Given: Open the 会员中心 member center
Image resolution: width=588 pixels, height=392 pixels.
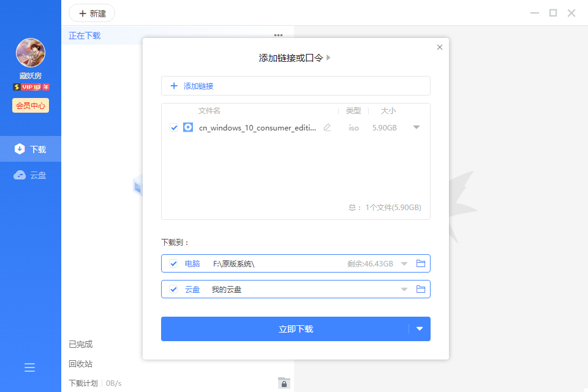Looking at the screenshot, I should click(31, 105).
